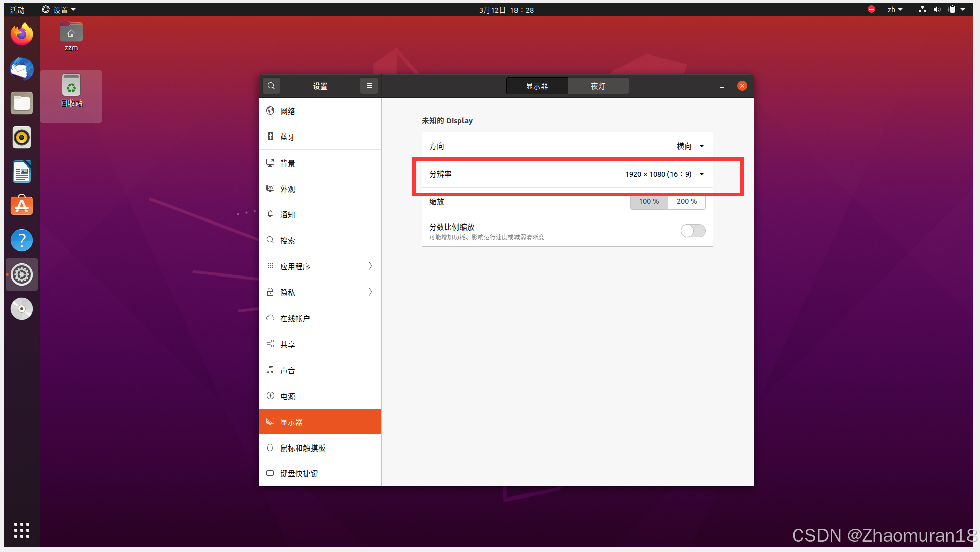Click the Activities button (活动)
This screenshot has height=552, width=980.
pos(17,10)
